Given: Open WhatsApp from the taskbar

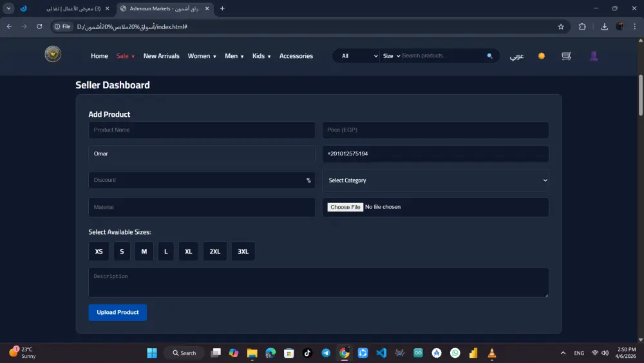Looking at the screenshot, I should pyautogui.click(x=455, y=353).
